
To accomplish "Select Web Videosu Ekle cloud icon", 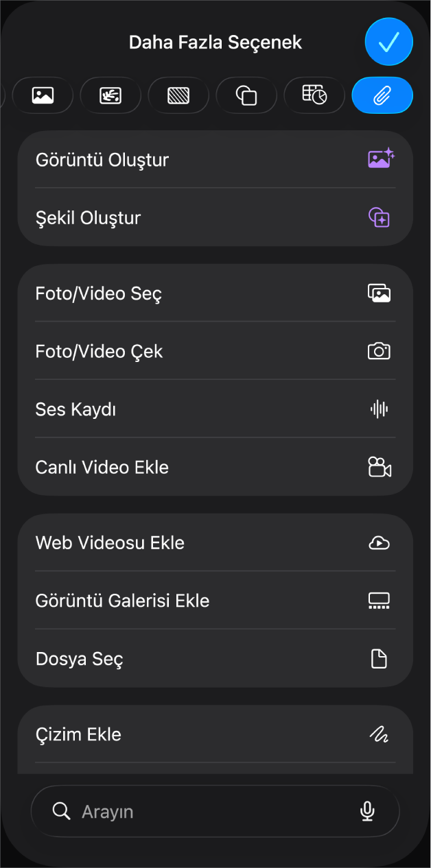I will (379, 543).
